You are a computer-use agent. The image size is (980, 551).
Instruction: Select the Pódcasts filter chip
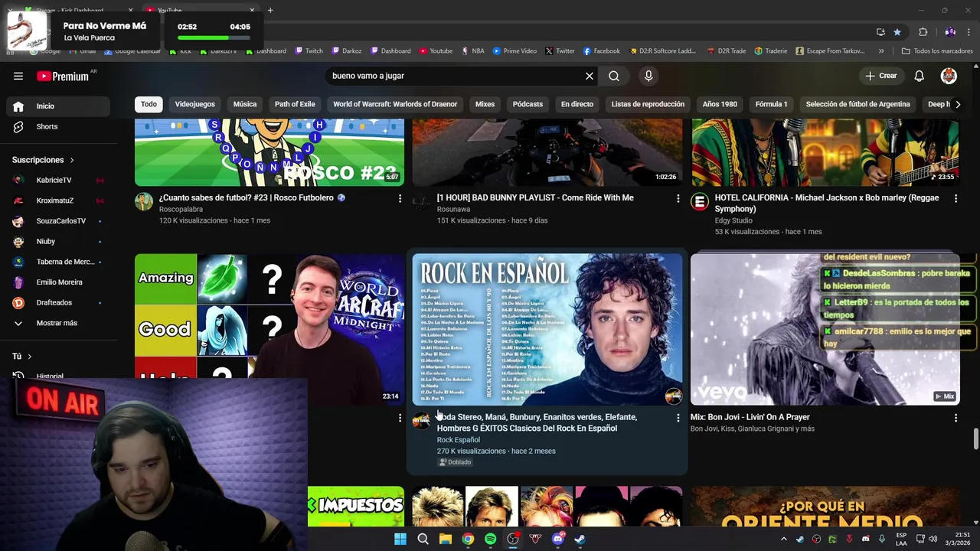[528, 104]
